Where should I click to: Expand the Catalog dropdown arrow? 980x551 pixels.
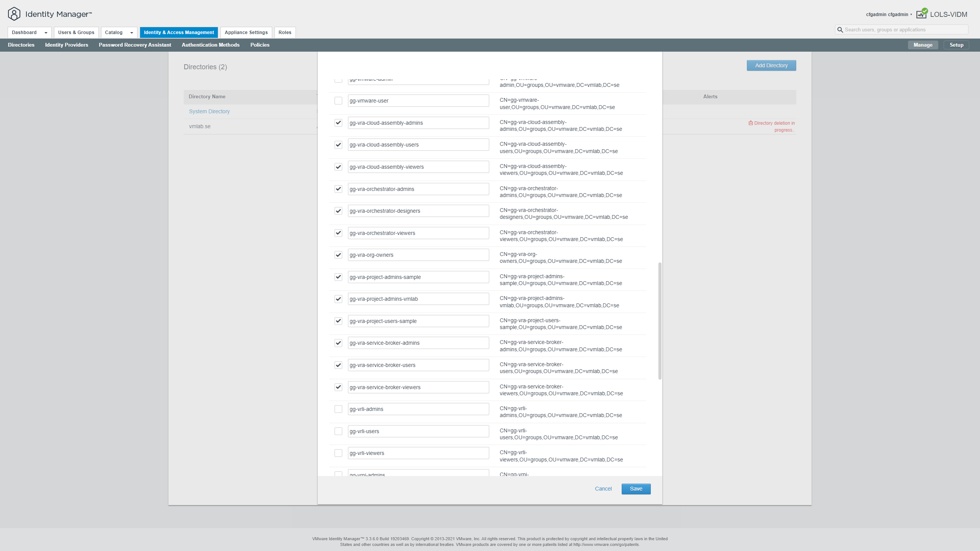click(x=132, y=33)
